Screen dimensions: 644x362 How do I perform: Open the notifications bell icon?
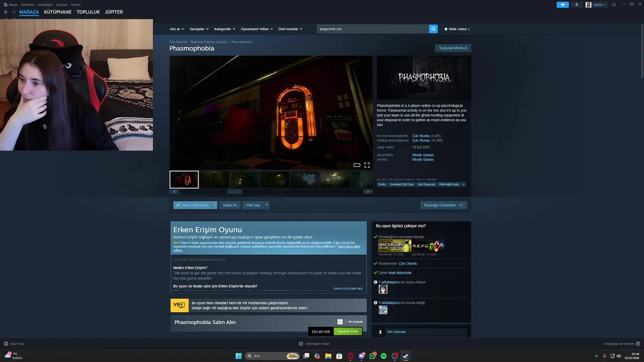coord(577,5)
